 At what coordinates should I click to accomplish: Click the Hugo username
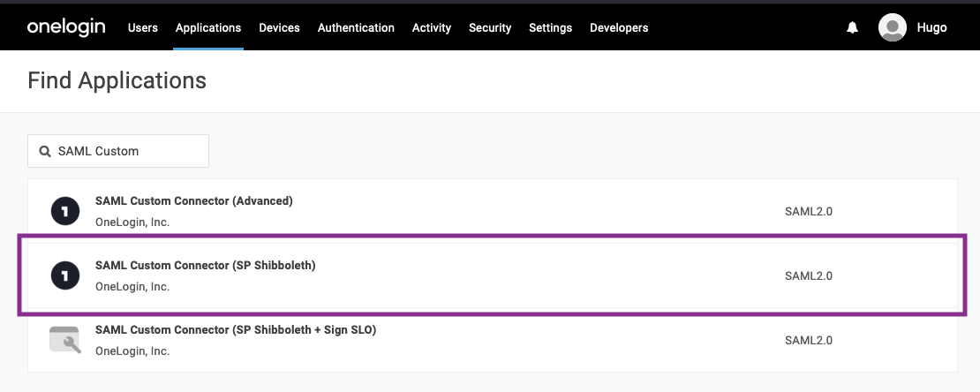[x=931, y=27]
